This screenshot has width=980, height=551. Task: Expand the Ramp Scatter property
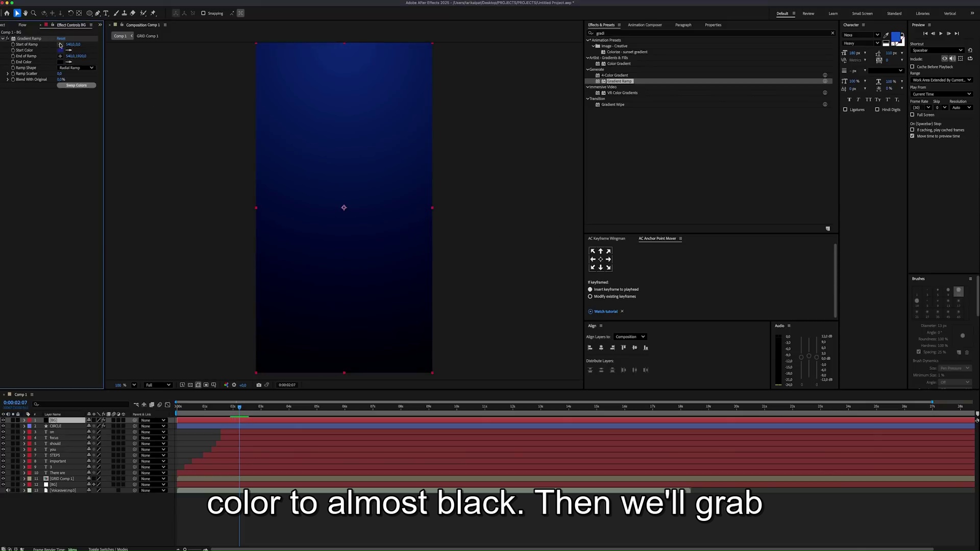(x=8, y=73)
